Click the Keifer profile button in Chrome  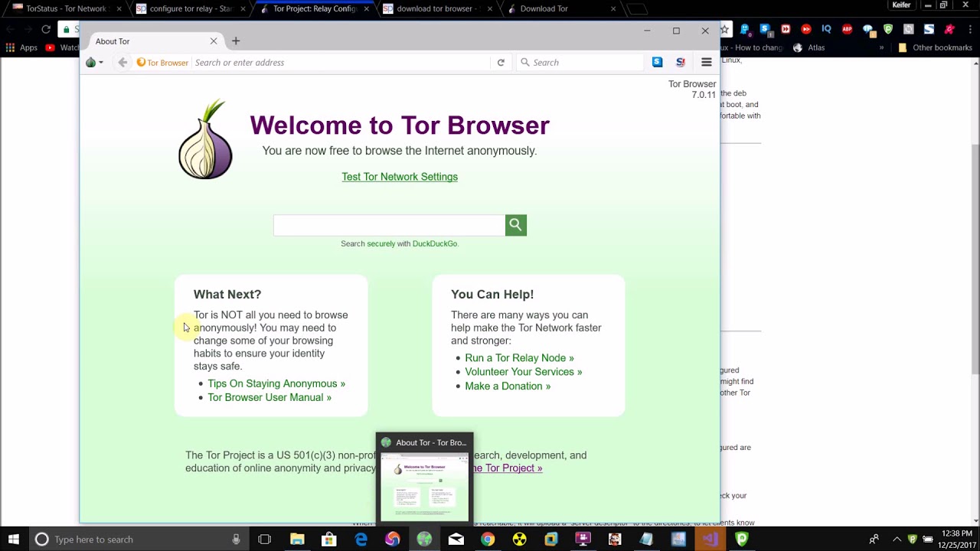tap(902, 5)
